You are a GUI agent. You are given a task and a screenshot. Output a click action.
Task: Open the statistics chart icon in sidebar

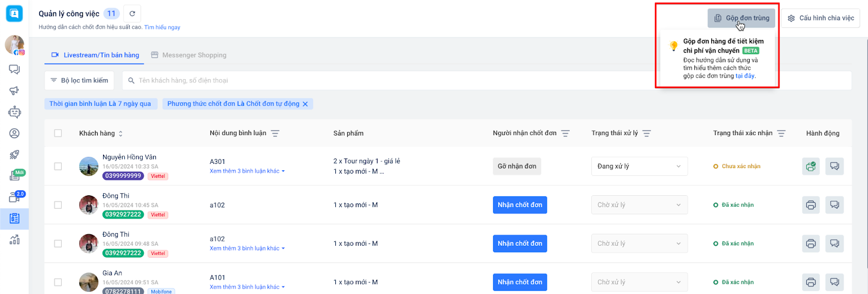(x=15, y=239)
